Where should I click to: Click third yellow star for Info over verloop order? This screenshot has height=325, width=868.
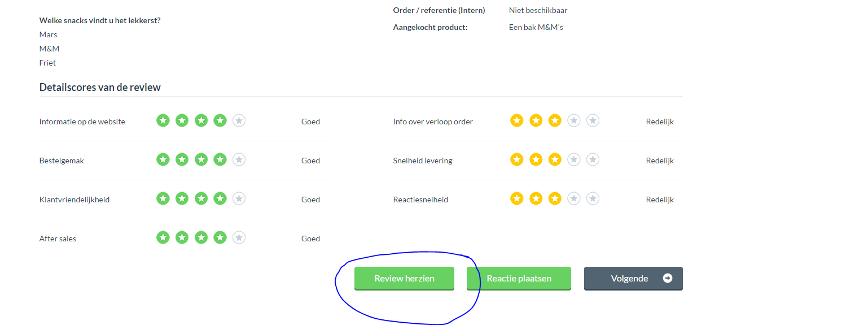click(555, 120)
